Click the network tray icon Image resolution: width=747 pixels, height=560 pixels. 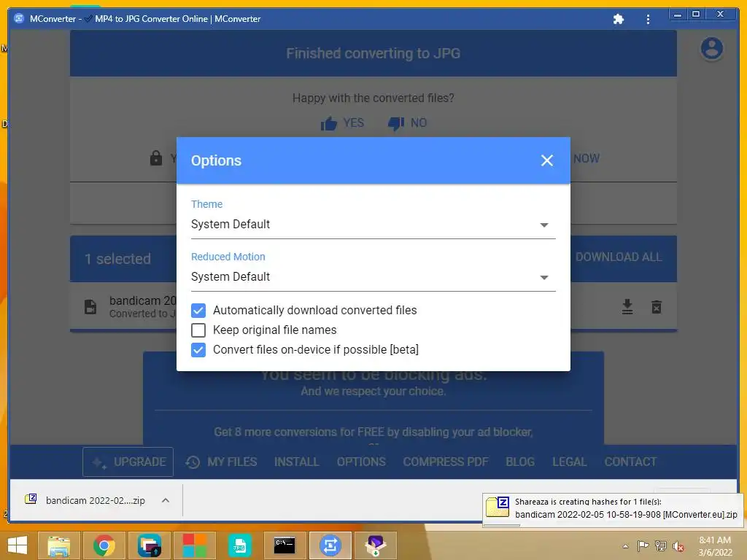pyautogui.click(x=661, y=545)
